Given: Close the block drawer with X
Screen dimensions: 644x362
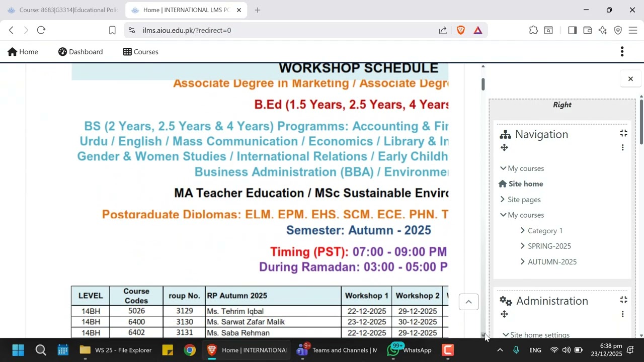Looking at the screenshot, I should (630, 78).
